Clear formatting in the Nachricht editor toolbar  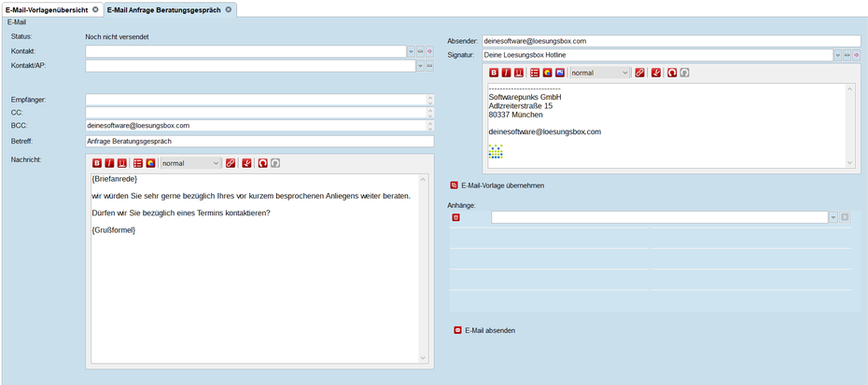click(x=247, y=163)
